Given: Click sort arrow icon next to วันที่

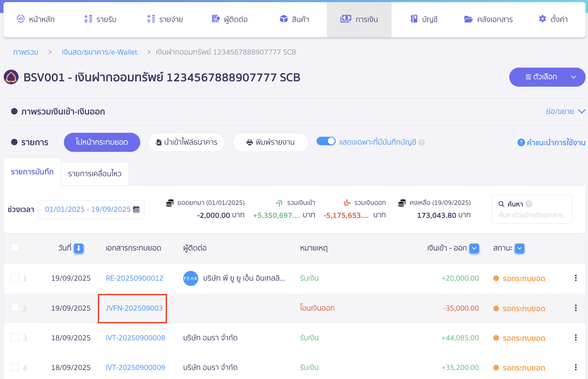Looking at the screenshot, I should click(79, 248).
